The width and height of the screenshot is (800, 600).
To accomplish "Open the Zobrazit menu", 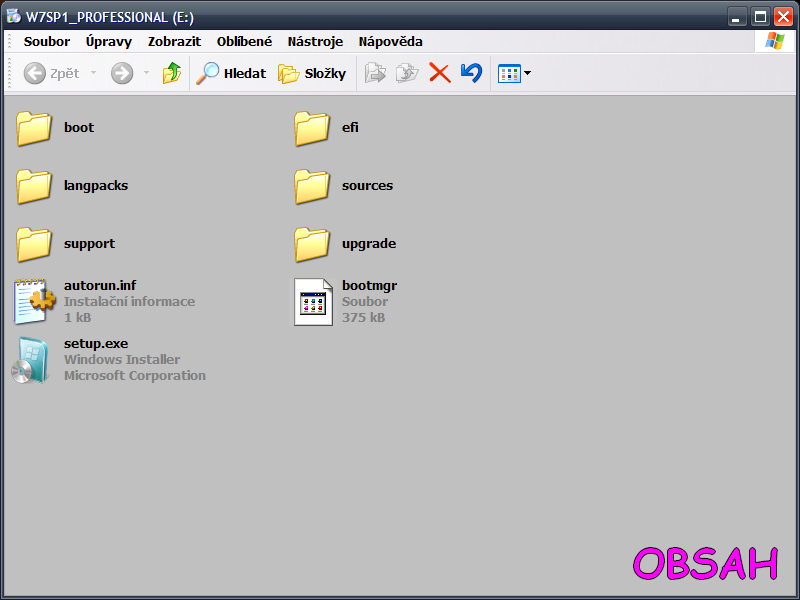I will pyautogui.click(x=174, y=41).
